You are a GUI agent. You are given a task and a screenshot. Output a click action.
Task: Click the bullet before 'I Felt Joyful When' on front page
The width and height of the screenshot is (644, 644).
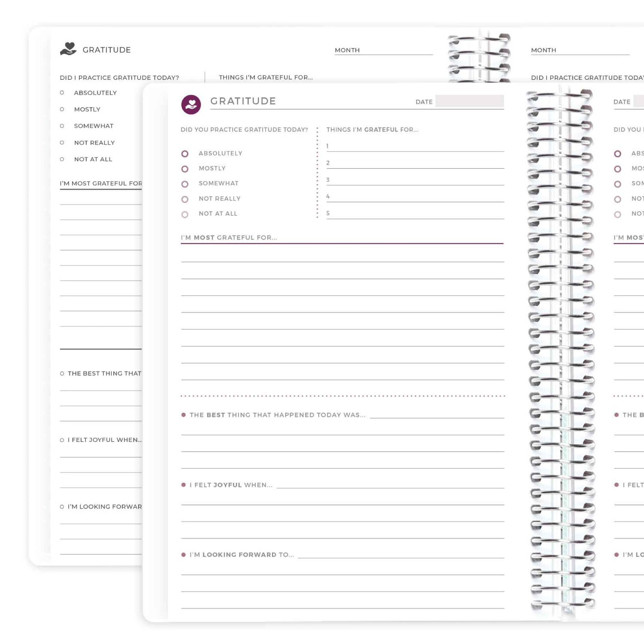[184, 485]
